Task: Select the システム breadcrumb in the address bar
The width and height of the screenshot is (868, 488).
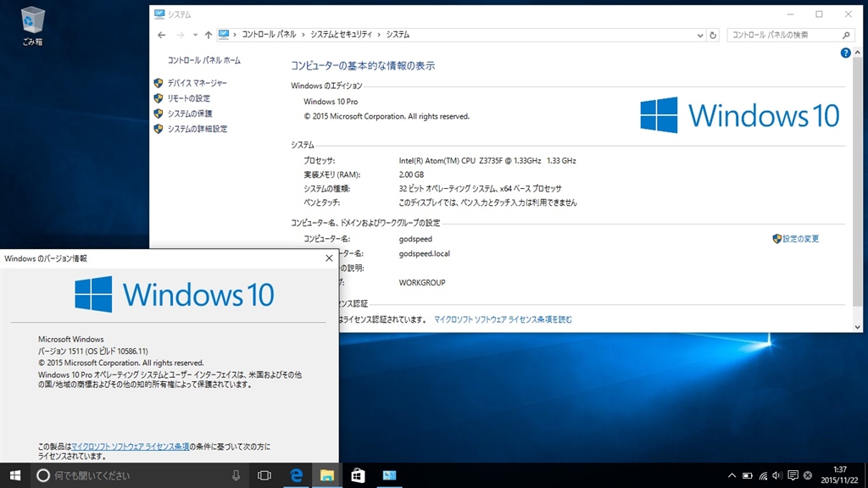Action: (398, 34)
